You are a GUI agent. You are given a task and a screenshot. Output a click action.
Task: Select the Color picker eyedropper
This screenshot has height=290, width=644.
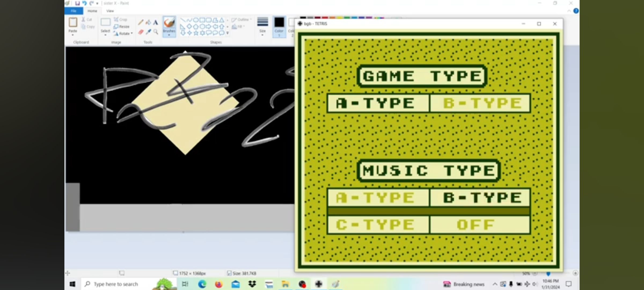click(148, 32)
